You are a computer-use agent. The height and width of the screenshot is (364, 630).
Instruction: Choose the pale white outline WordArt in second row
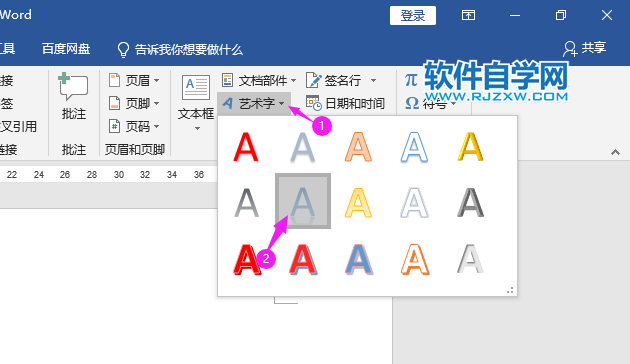click(414, 203)
